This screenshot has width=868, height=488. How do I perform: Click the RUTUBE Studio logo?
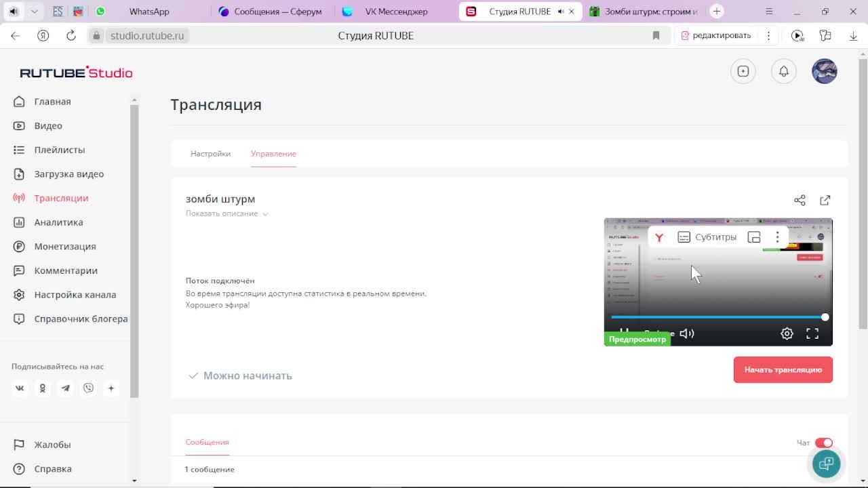click(76, 73)
